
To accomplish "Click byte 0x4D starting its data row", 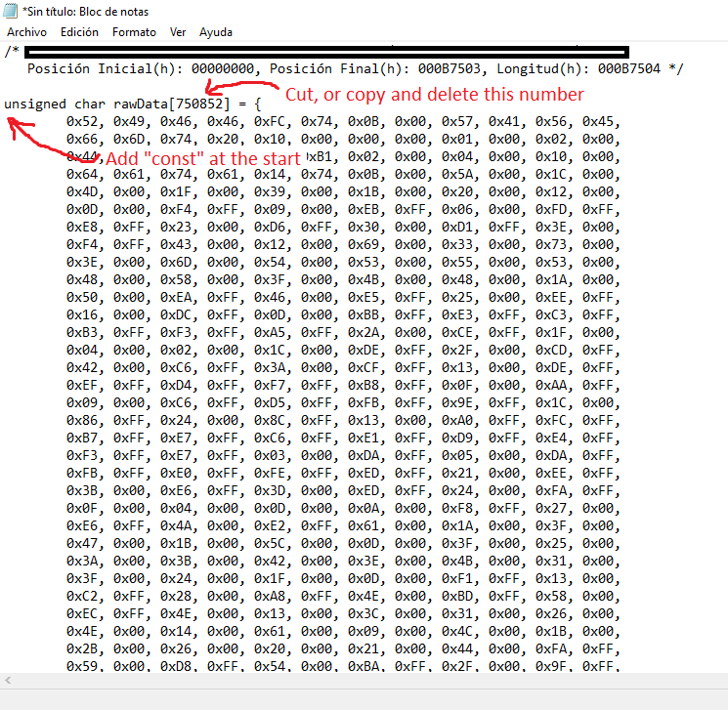I will pyautogui.click(x=82, y=192).
